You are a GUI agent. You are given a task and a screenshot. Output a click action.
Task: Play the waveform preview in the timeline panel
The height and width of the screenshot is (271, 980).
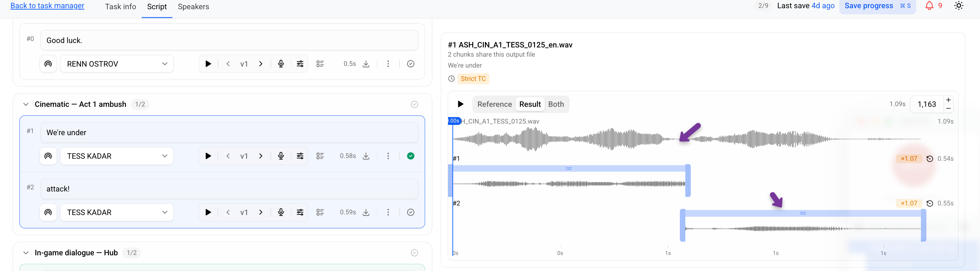pyautogui.click(x=460, y=104)
